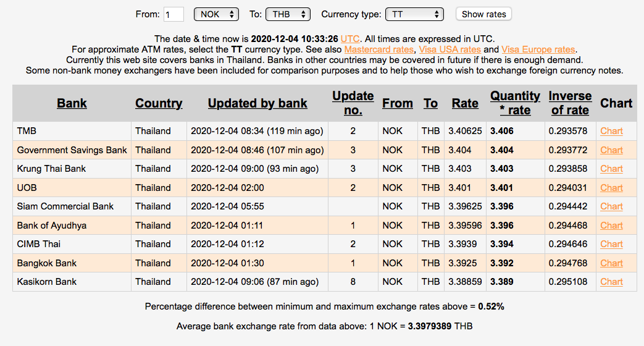The height and width of the screenshot is (346, 644).
Task: Open Chart link for Bangkok Bank
Action: pos(611,263)
